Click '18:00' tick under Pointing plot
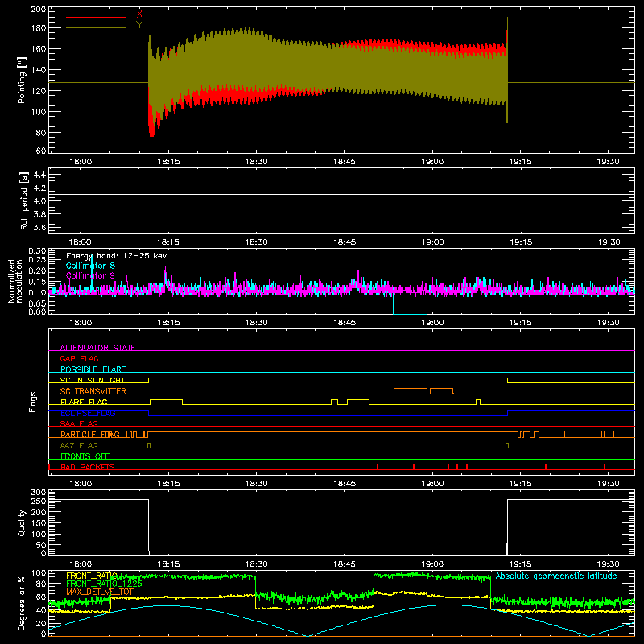This screenshot has height=644, width=644. (x=80, y=162)
